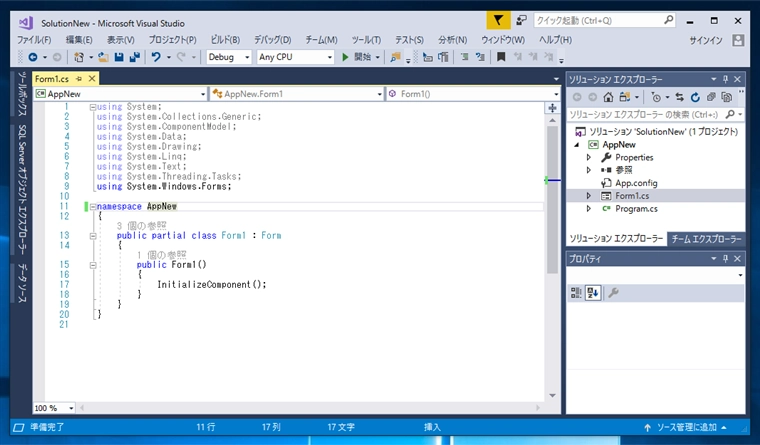Open the Any CPU platform dropdown

(295, 57)
